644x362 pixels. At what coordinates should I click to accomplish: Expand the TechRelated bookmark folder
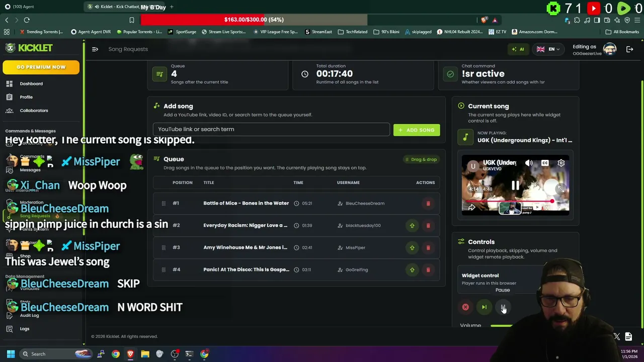pos(353,32)
